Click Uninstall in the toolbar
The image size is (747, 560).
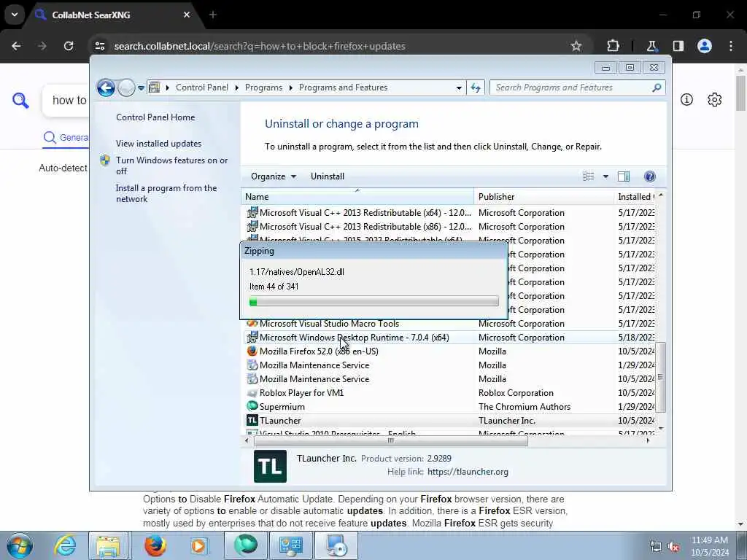click(328, 176)
